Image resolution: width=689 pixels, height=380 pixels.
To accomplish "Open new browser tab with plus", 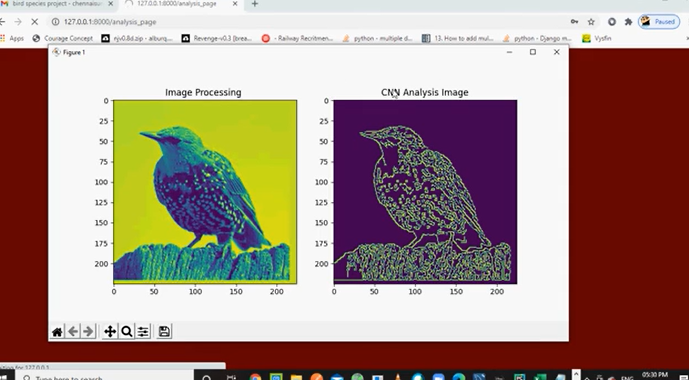I will (254, 4).
